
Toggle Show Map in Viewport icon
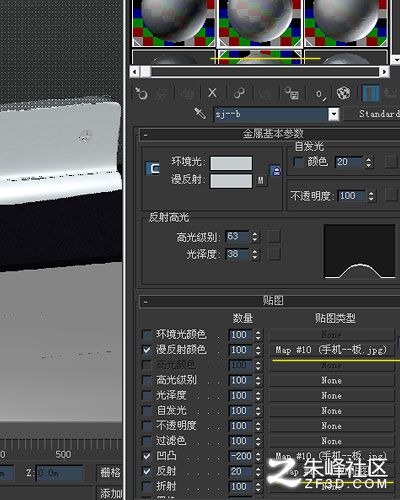[343, 93]
